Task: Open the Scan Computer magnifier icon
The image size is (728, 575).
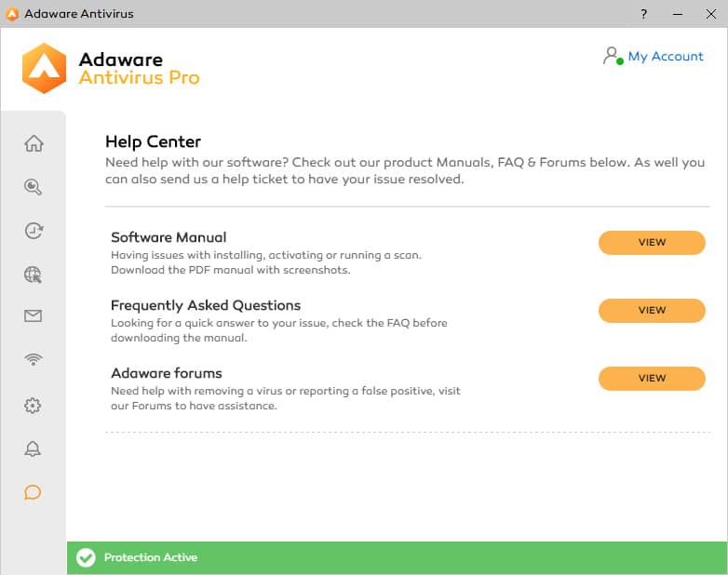Action: 33,187
